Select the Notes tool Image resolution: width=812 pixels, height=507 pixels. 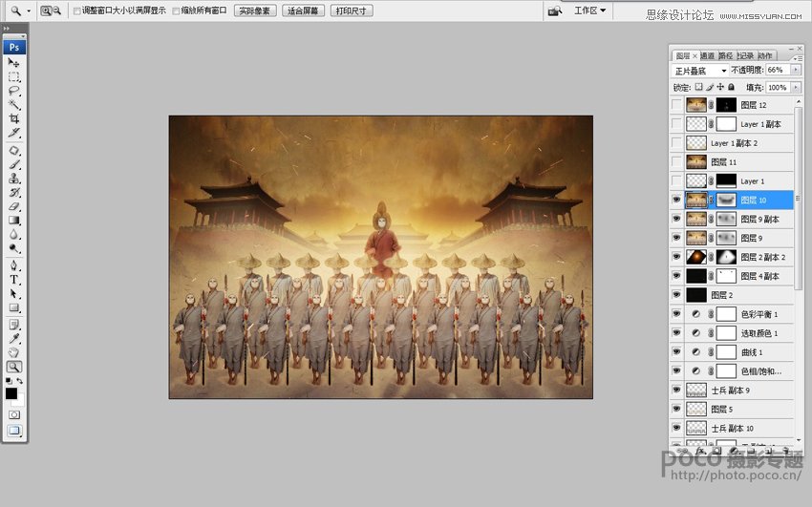coord(14,325)
